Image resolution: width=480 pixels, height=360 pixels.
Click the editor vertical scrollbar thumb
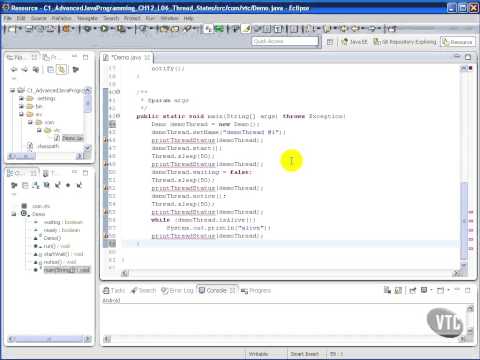pos(464,221)
